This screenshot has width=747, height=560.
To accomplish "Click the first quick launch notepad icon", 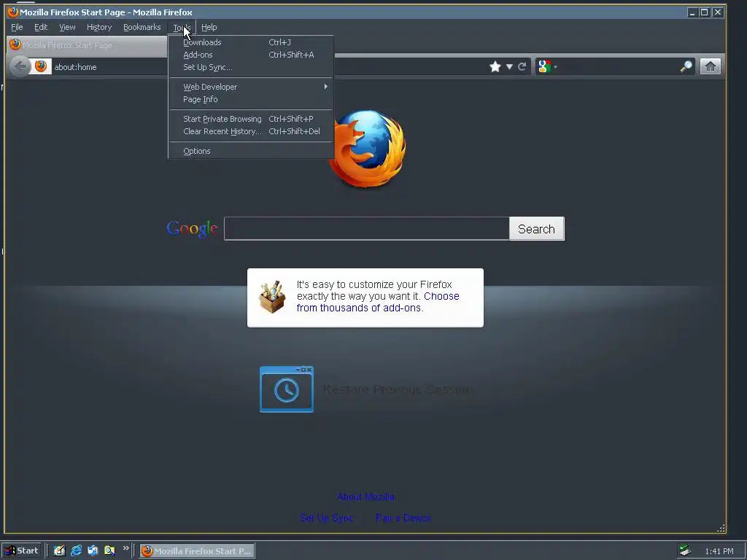I will click(x=59, y=551).
